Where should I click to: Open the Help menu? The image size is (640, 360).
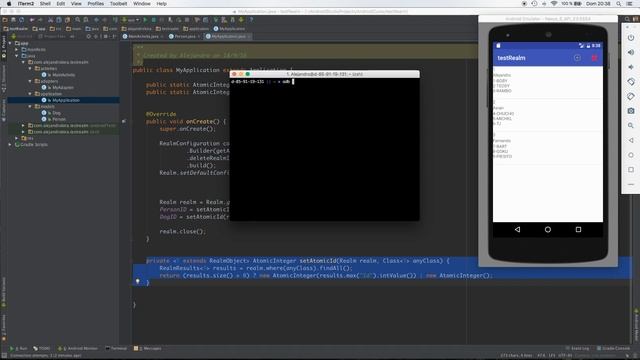pos(162,4)
